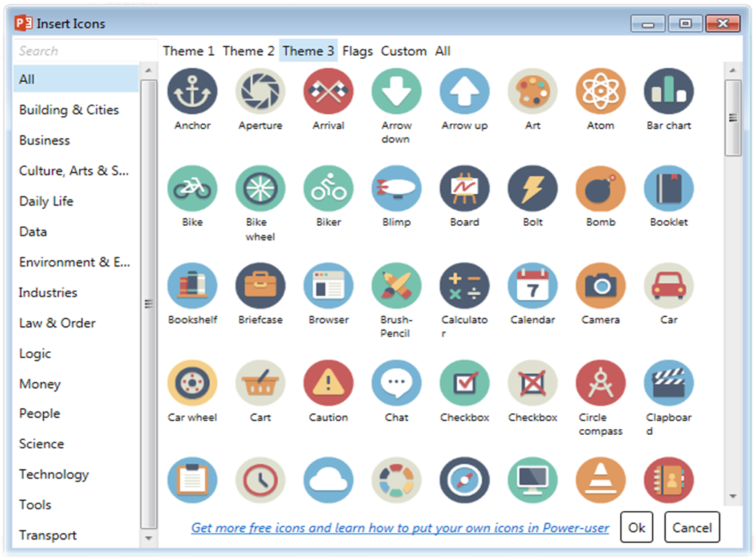Select the Calculator icon

tap(464, 286)
